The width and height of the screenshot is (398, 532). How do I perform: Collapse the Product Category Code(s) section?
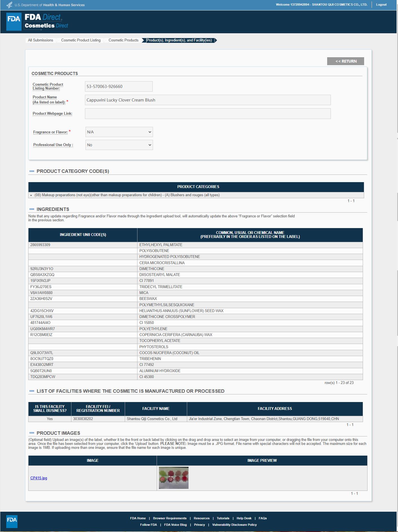(x=32, y=171)
